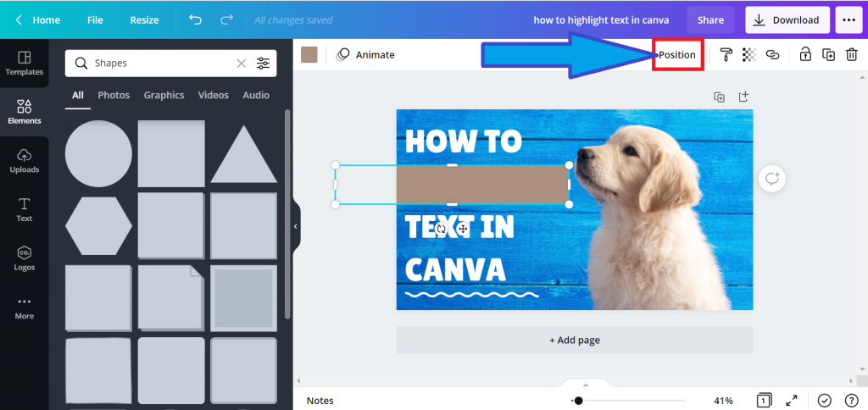Click the document title text
The width and height of the screenshot is (868, 410).
point(601,20)
